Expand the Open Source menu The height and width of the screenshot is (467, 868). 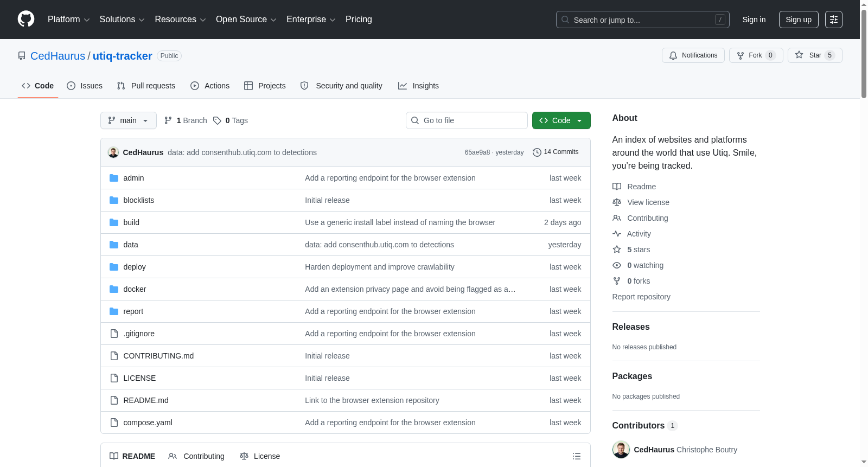click(x=246, y=20)
